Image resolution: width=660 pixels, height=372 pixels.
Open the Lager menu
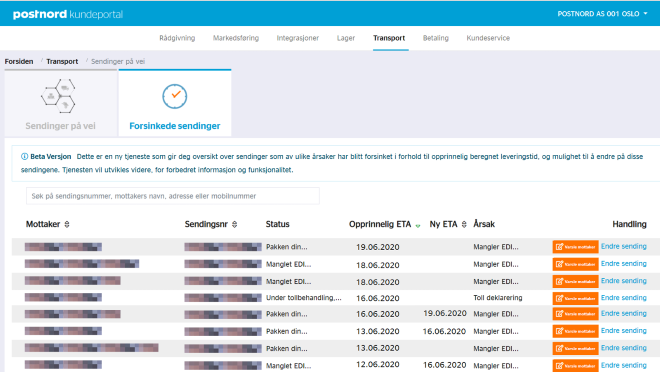(x=346, y=38)
